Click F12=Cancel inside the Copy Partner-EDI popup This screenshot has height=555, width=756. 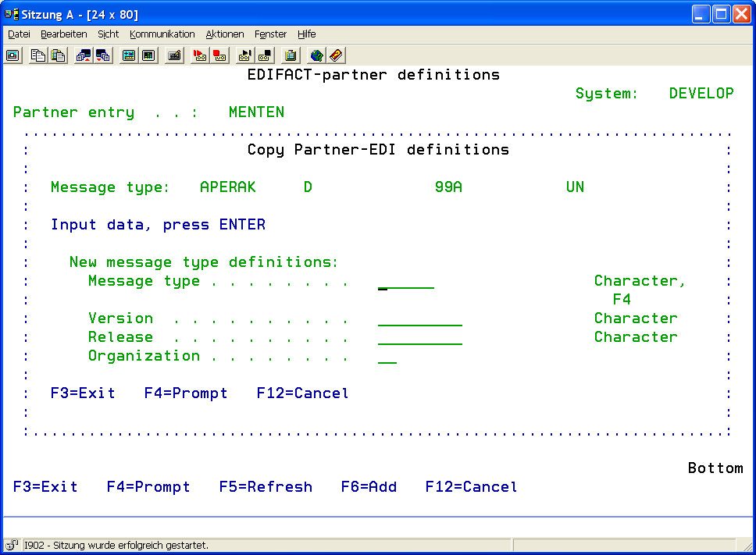click(302, 393)
